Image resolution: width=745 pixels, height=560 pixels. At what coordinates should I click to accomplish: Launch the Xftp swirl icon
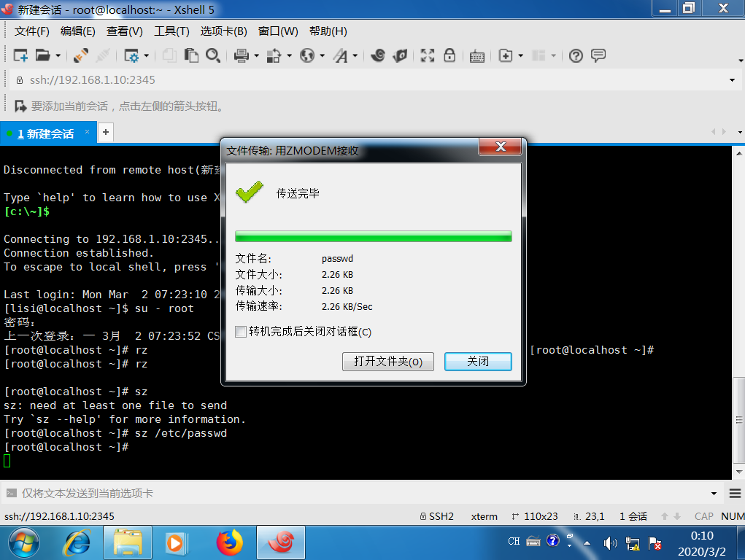[378, 55]
